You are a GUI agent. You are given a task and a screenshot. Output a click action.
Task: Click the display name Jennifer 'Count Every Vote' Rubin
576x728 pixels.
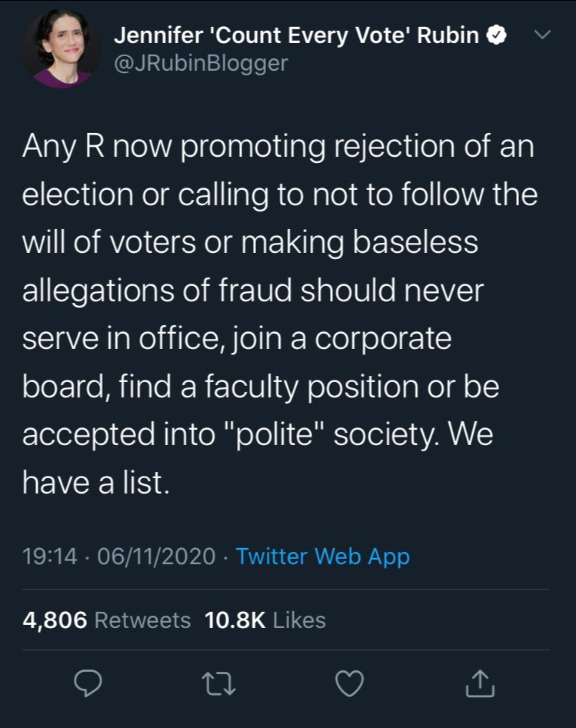pyautogui.click(x=298, y=35)
